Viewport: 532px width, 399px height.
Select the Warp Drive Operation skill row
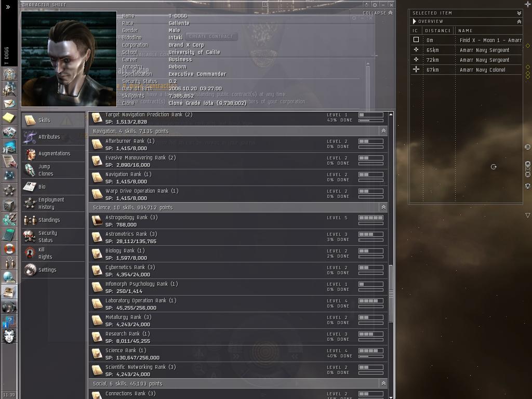point(238,194)
